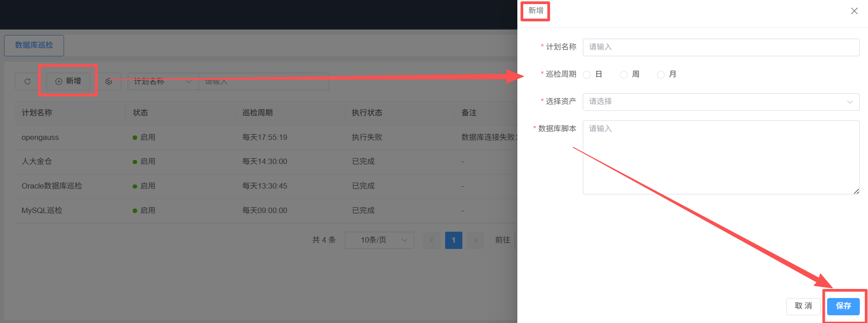This screenshot has height=323, width=868.
Task: Click the search keyword input field
Action: (x=263, y=81)
